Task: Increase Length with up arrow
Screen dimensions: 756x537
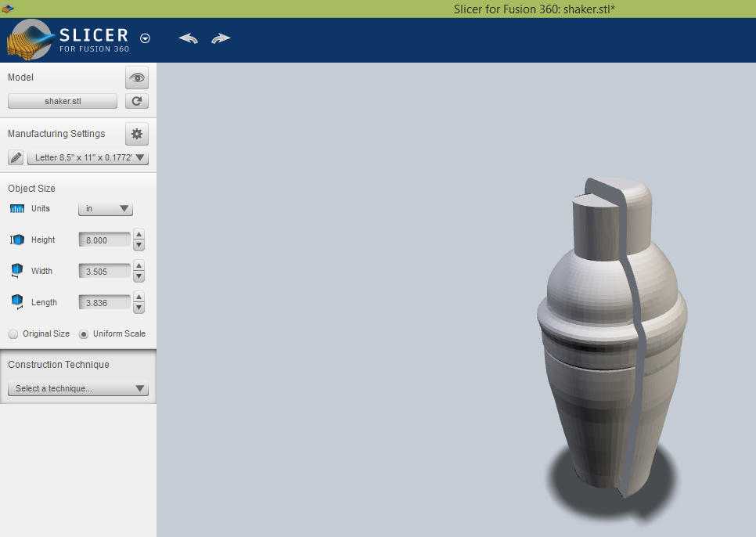Action: (139, 297)
